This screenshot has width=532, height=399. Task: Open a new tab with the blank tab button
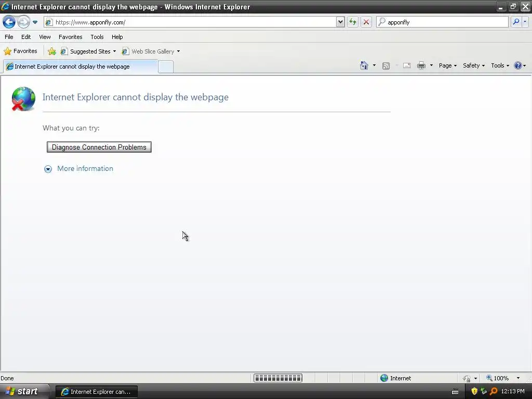tap(166, 66)
